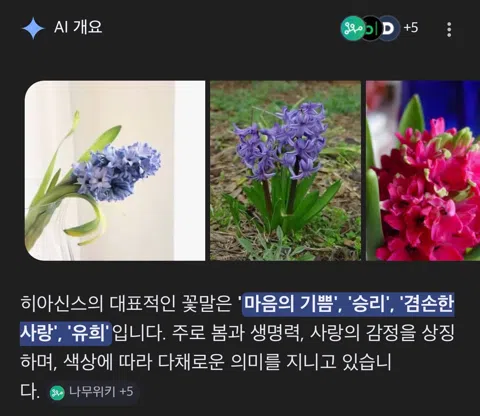This screenshot has height=416, width=480.
Task: Select the AI 개요 heading
Action: [x=78, y=27]
